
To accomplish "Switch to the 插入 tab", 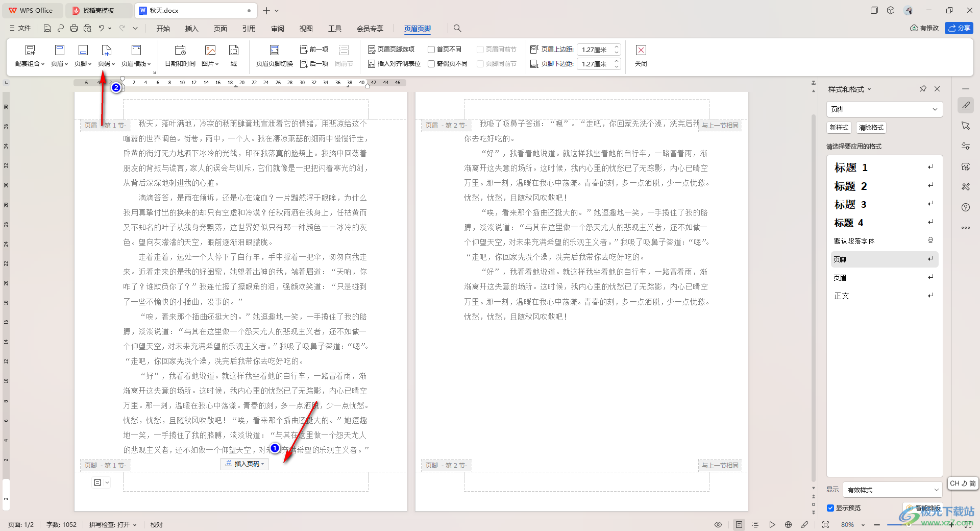I will click(192, 29).
